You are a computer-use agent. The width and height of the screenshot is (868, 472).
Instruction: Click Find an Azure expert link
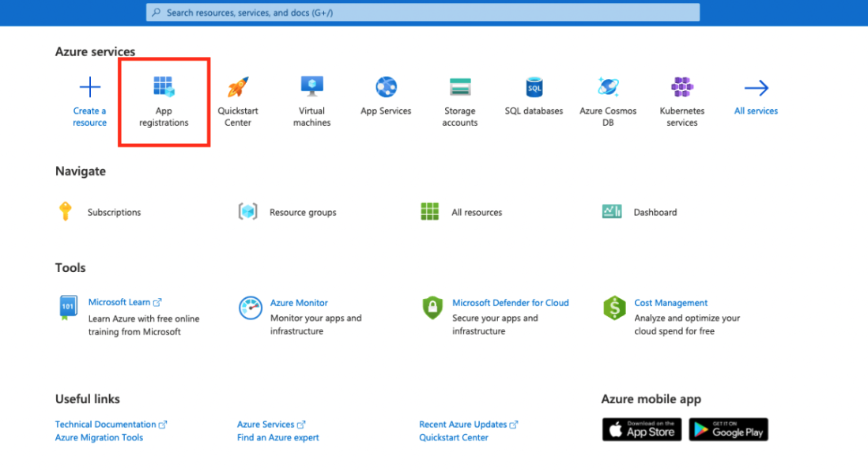[278, 438]
